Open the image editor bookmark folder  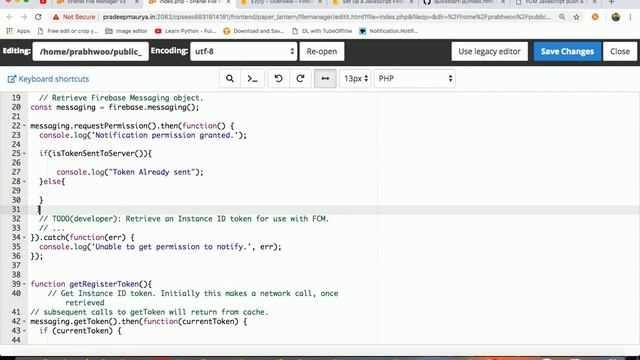pos(126,31)
